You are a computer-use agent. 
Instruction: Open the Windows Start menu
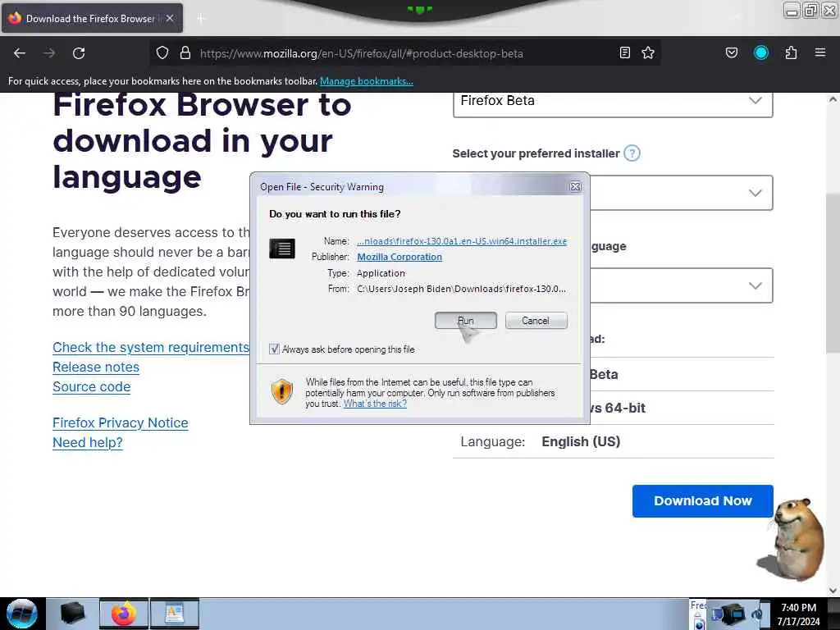22,614
